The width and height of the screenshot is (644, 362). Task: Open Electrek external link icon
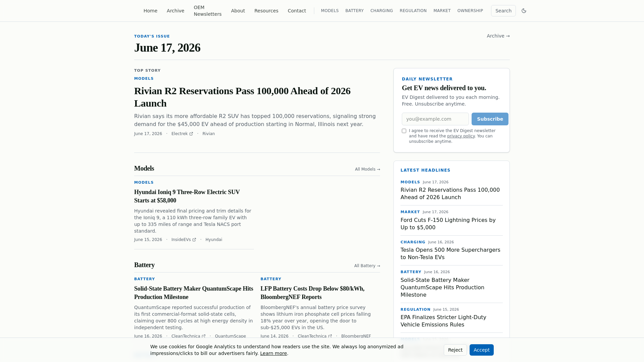[x=191, y=134]
